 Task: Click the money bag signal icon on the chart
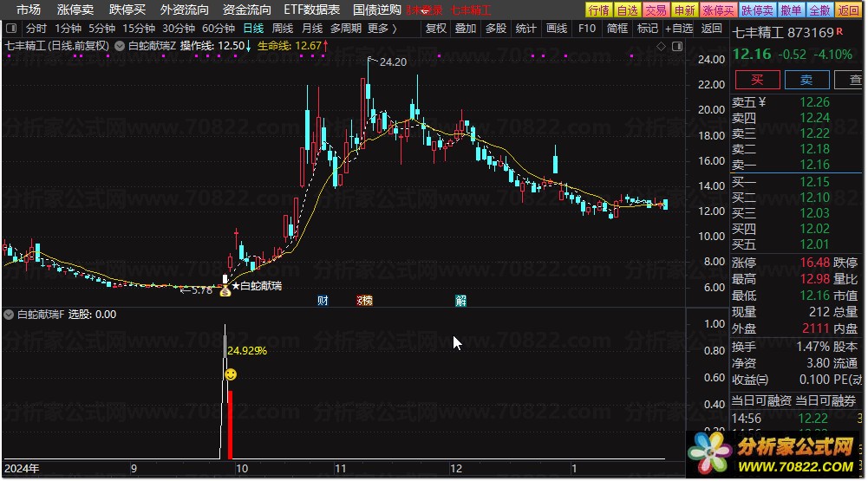coord(225,291)
